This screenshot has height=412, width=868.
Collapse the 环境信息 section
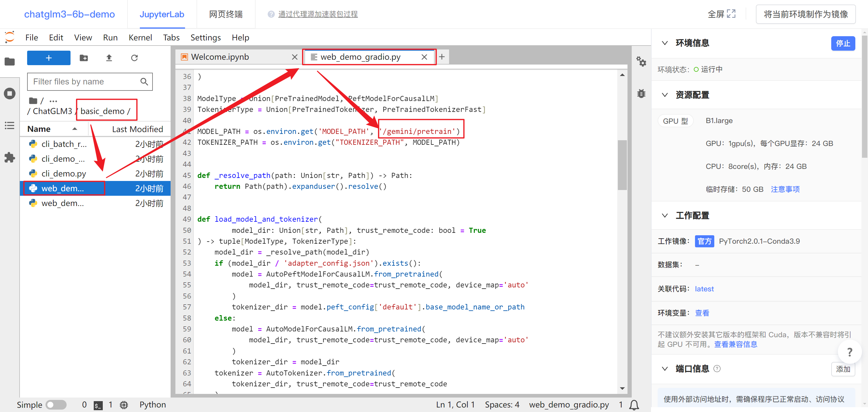pos(665,43)
